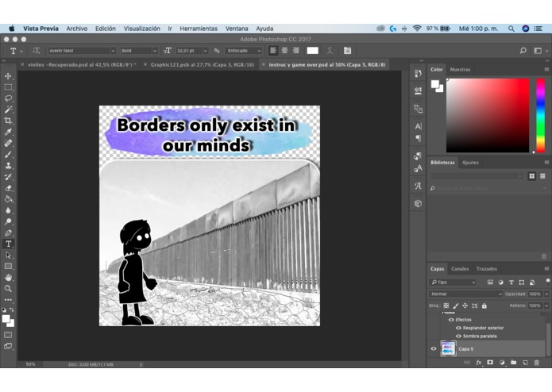The image size is (552, 392).
Task: Select the Crop tool
Action: (x=8, y=121)
